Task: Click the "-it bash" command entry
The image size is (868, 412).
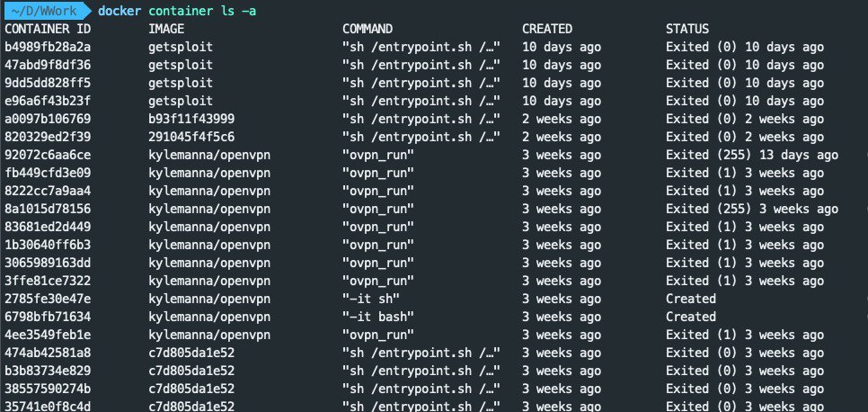Action: point(376,317)
